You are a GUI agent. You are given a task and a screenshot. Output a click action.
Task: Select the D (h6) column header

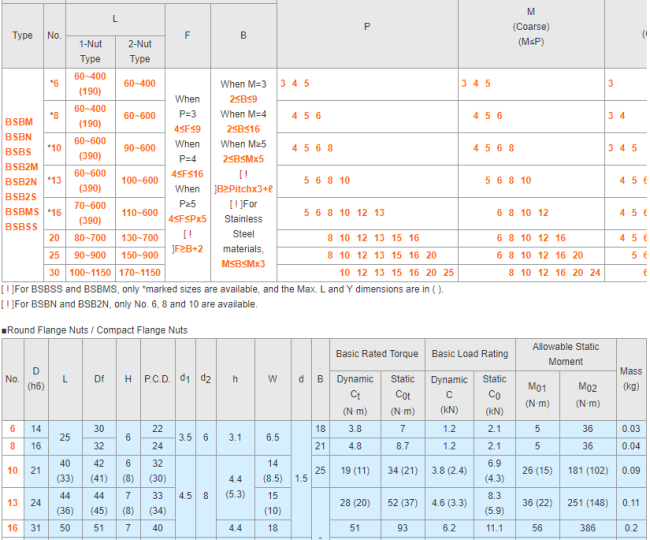pos(37,379)
